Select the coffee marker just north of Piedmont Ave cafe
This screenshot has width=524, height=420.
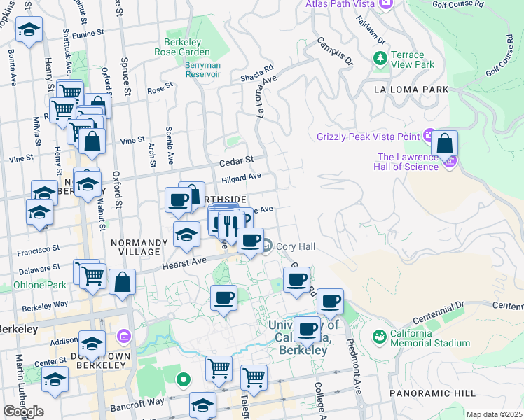coord(297,281)
